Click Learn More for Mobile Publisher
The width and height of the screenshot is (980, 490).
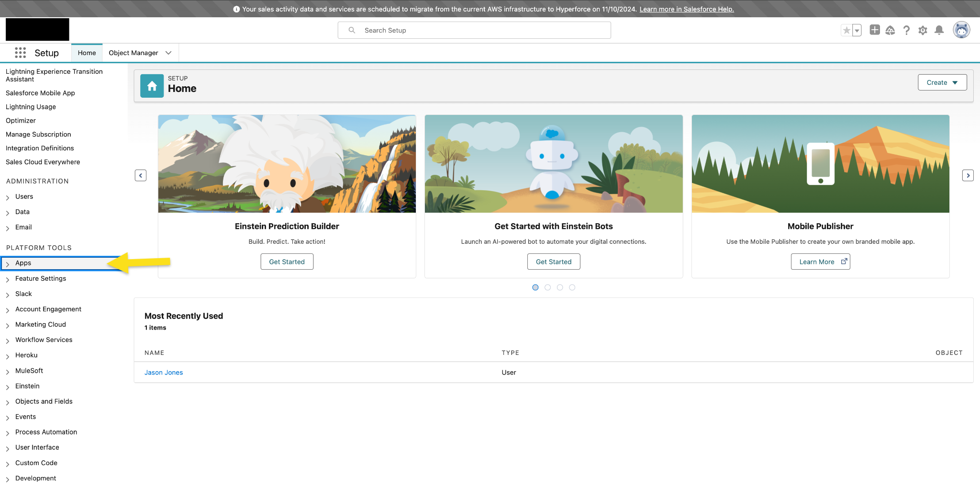pyautogui.click(x=820, y=262)
